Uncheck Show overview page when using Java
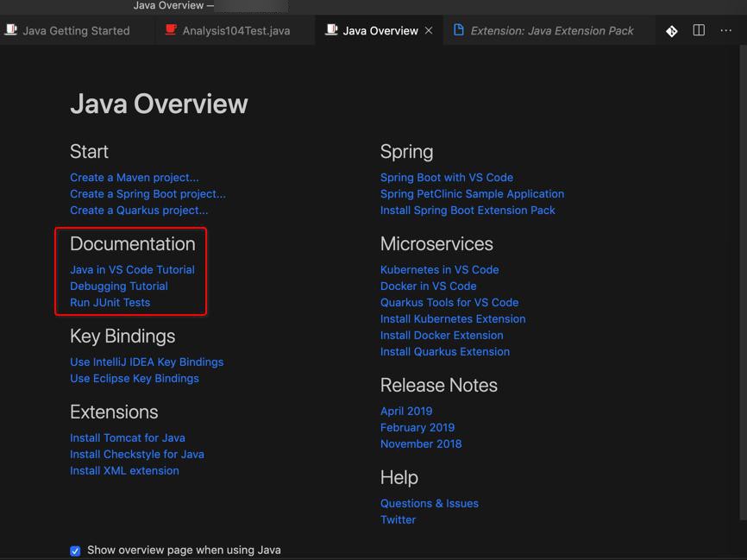The height and width of the screenshot is (560, 747). tap(76, 551)
